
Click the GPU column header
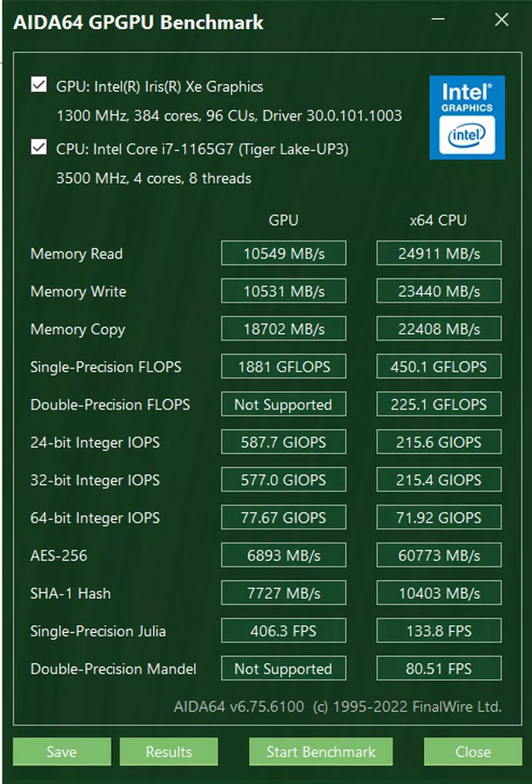point(283,220)
